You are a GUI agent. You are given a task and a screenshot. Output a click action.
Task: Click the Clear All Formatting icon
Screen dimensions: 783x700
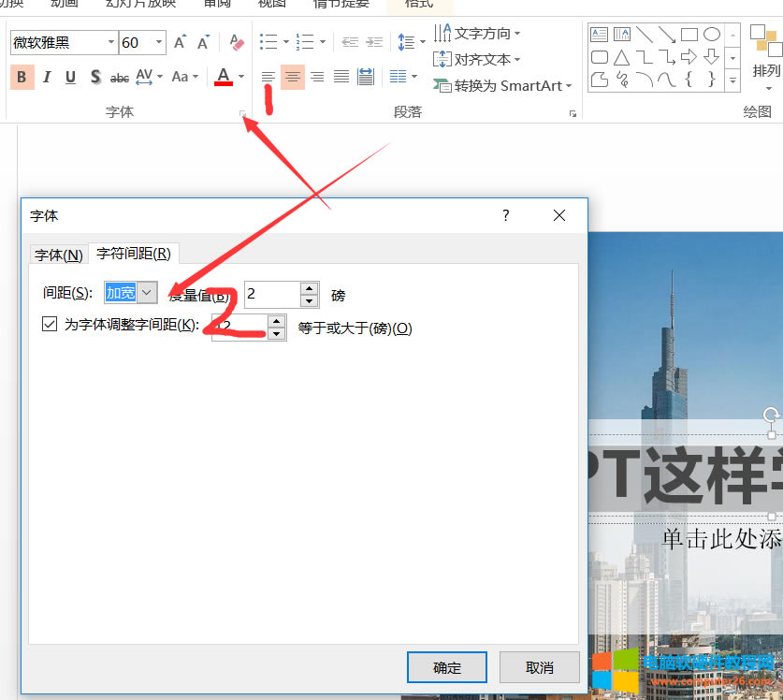click(x=235, y=43)
